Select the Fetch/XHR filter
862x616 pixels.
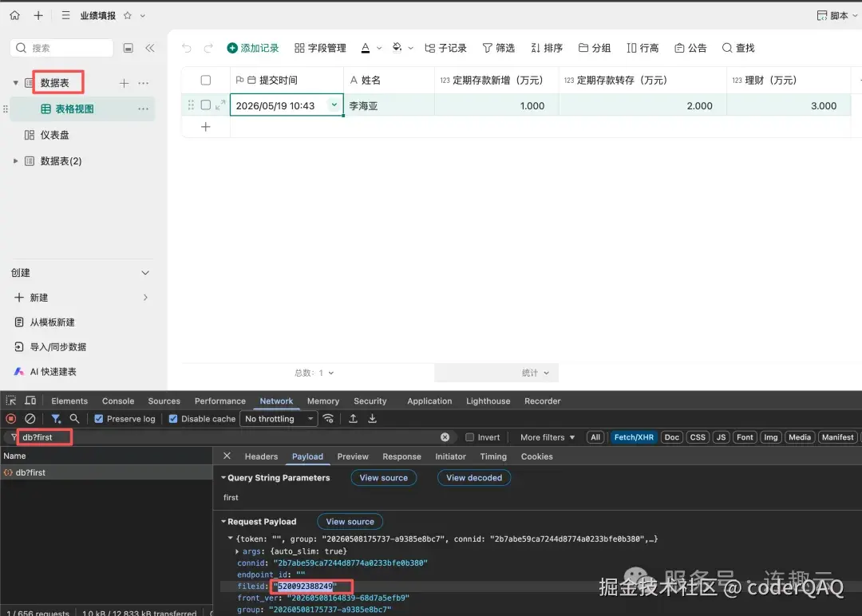point(634,437)
